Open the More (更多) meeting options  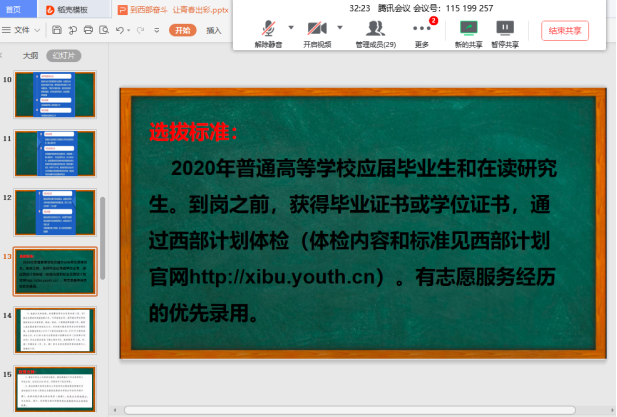(x=422, y=32)
